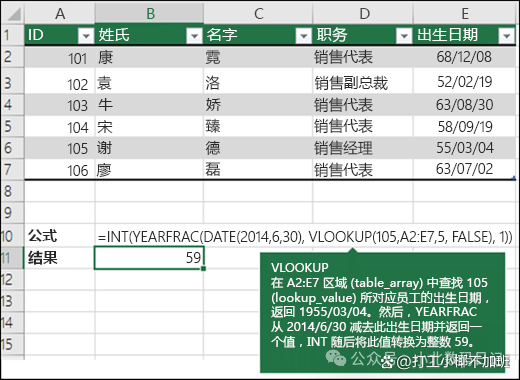Click 销售代表 cell in row 2

(363, 57)
